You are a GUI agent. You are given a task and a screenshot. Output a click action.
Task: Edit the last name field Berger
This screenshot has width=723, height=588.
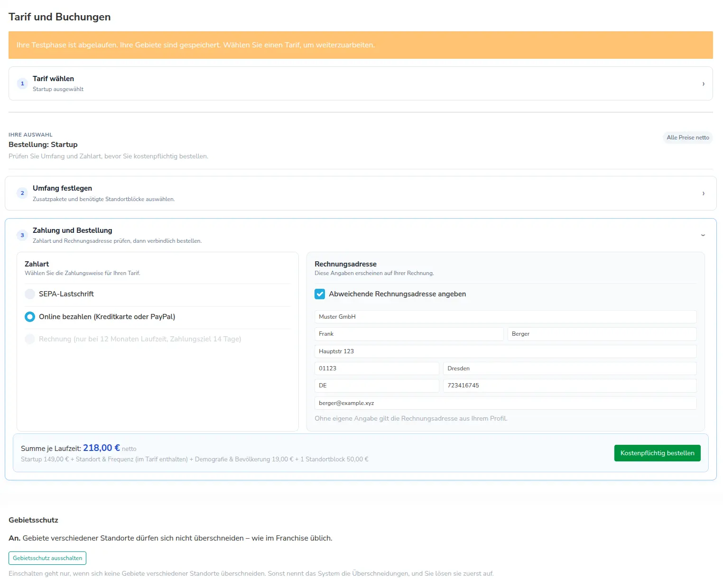click(602, 334)
